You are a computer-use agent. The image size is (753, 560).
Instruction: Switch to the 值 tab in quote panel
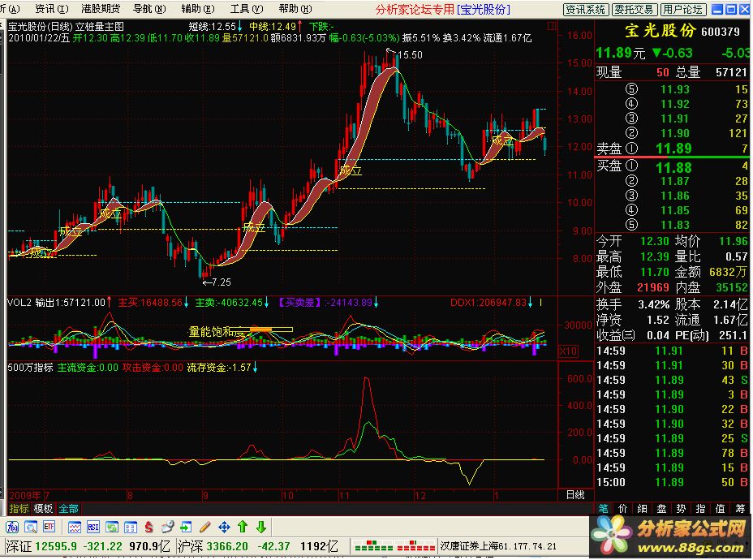coord(720,509)
